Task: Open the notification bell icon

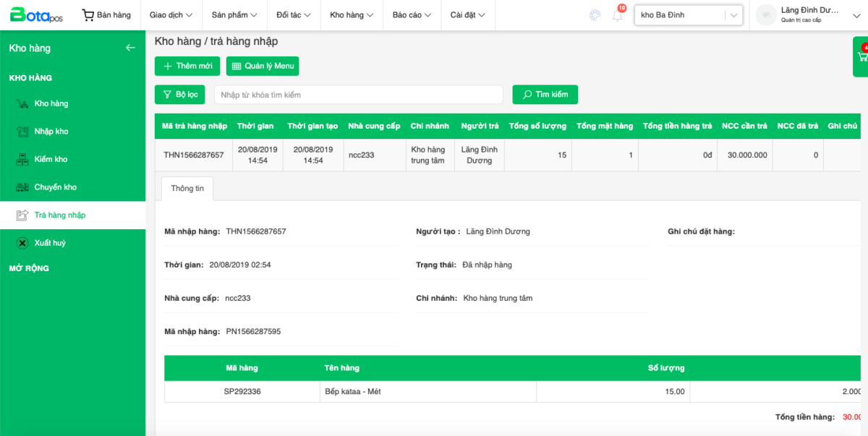Action: [x=618, y=15]
